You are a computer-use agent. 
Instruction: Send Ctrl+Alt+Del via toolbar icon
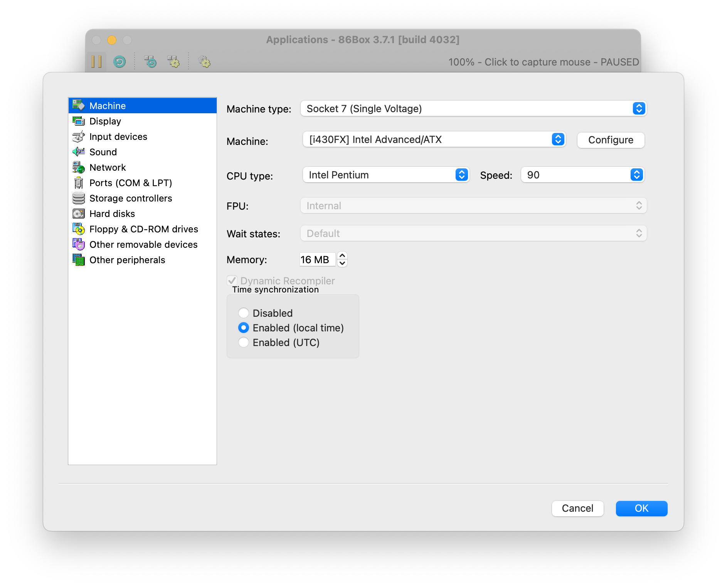[150, 61]
